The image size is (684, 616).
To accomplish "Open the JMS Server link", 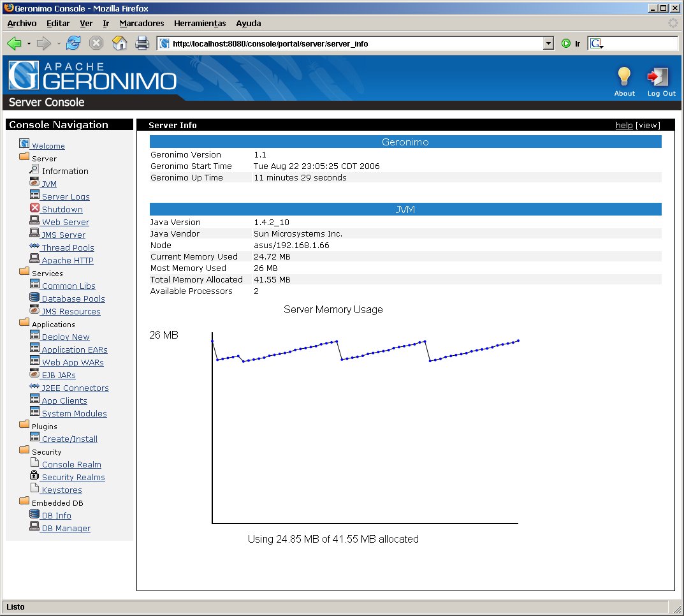I will 63,235.
